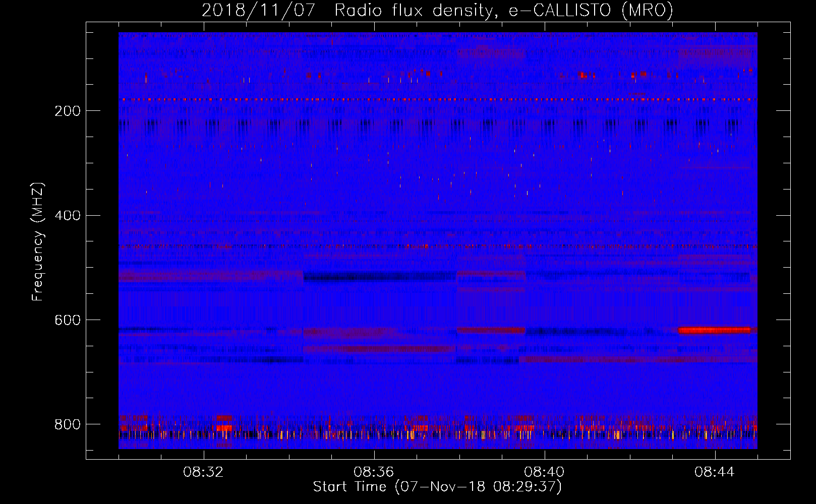
Task: Click the 400 frequency tick label
Action: point(68,216)
